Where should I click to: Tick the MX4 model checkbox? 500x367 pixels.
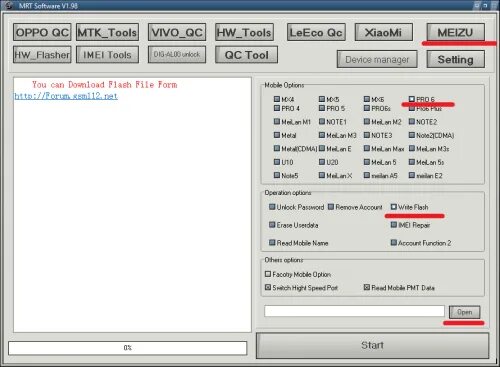tap(277, 99)
